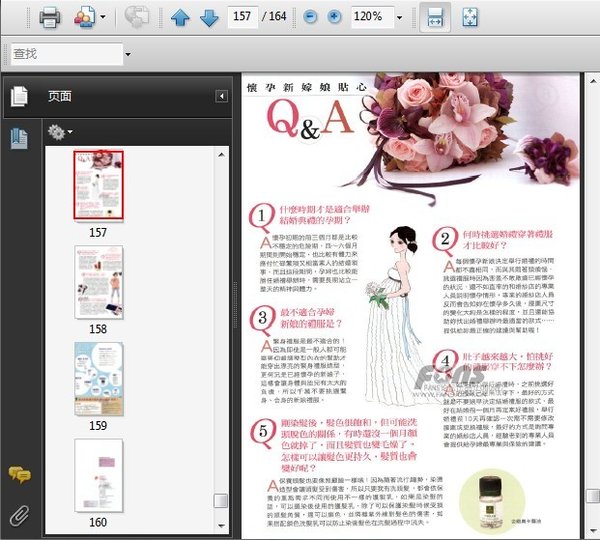Viewport: 600px width, 540px height.
Task: Collapse the Pages panel with arrow
Action: [221, 96]
